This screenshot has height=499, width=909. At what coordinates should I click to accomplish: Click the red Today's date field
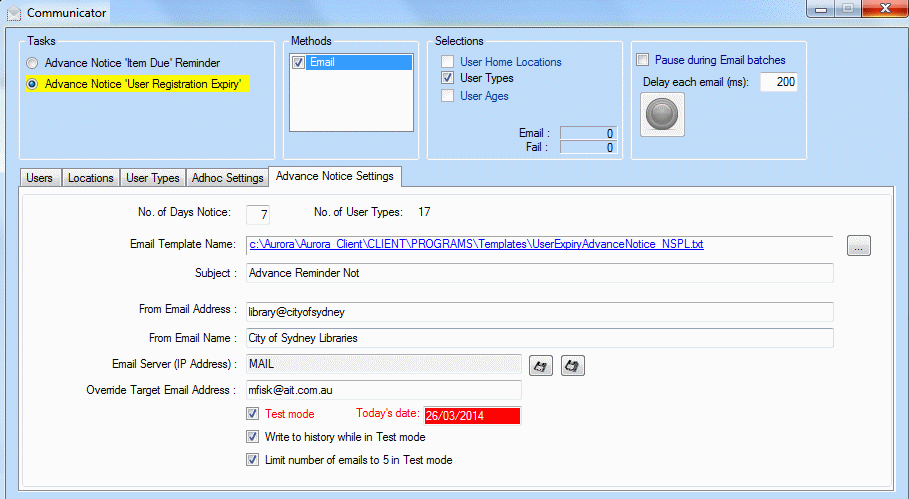click(472, 416)
